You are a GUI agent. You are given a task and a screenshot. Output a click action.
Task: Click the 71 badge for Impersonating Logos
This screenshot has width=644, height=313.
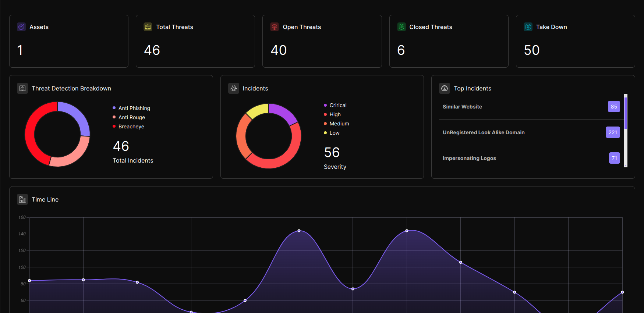pyautogui.click(x=615, y=158)
